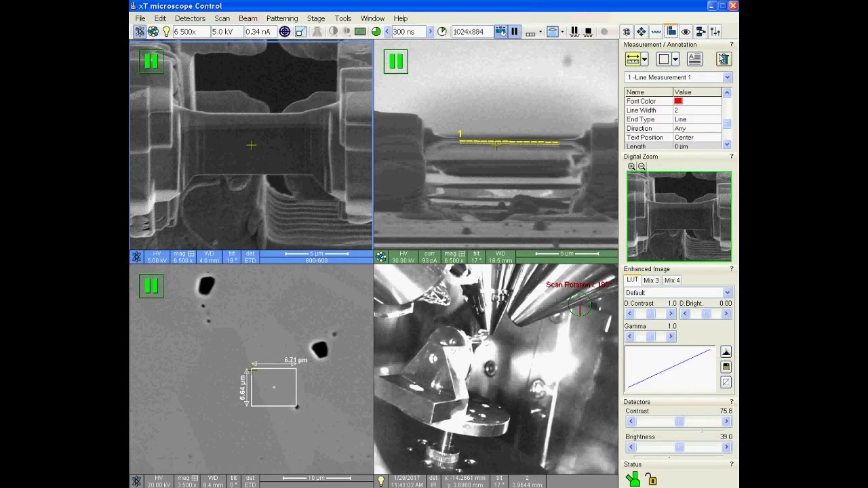Click the top icon button right of LUT graph
This screenshot has width=868, height=488.
726,351
